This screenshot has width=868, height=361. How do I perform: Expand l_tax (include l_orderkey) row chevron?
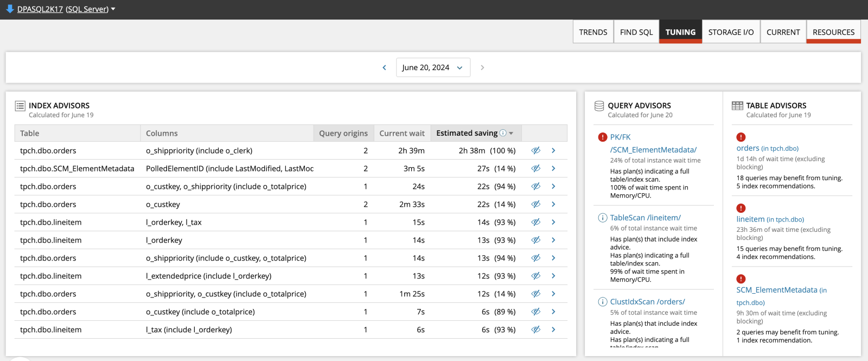coord(553,330)
